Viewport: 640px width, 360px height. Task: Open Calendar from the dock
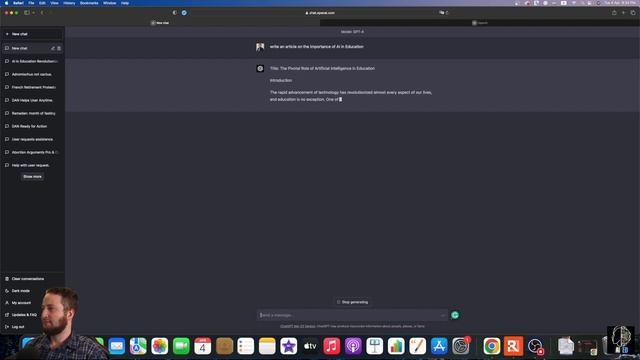(202, 346)
